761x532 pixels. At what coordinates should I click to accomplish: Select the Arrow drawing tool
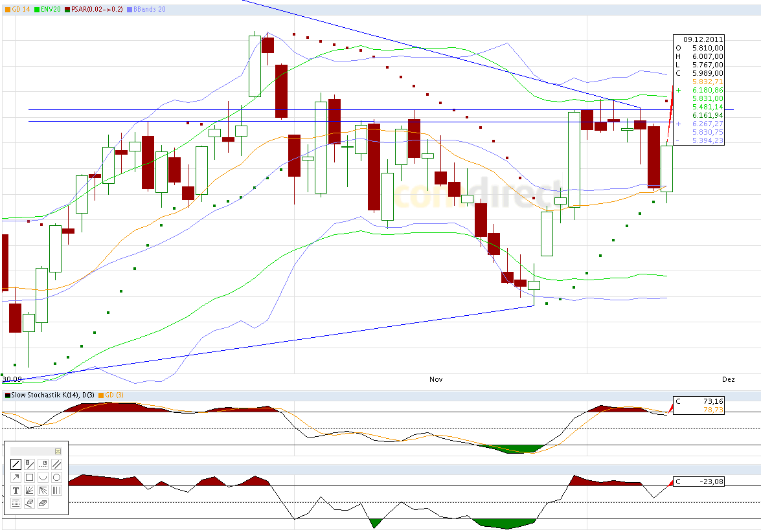[x=16, y=477]
